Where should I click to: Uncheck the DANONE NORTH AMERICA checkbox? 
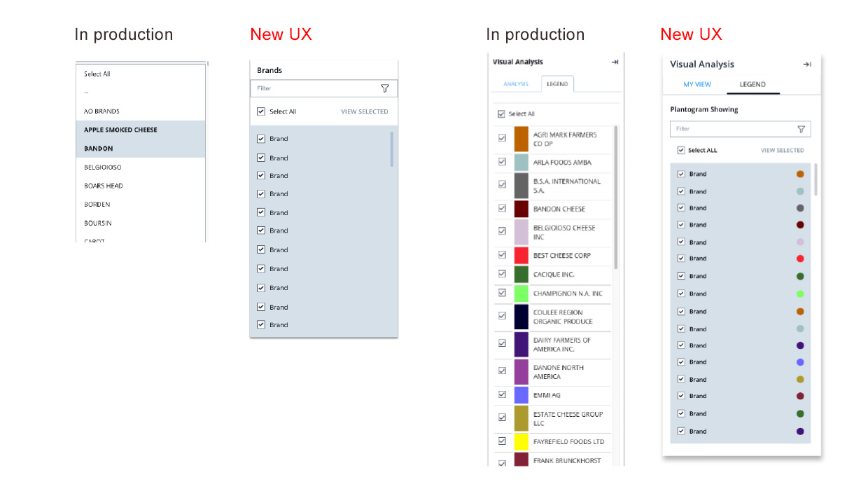[502, 371]
